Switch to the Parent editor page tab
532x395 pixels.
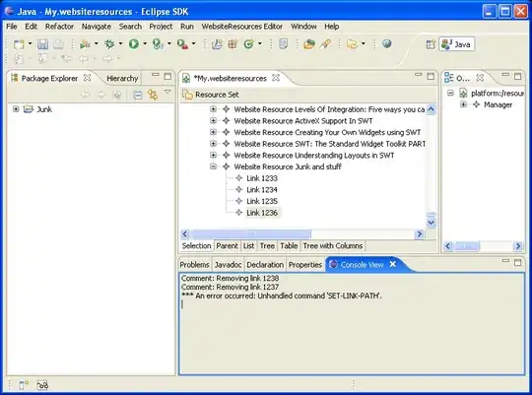pos(227,245)
